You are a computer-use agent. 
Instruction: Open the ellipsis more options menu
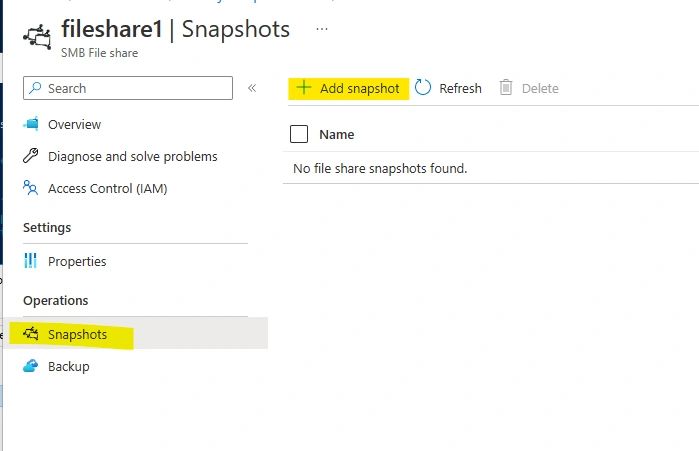pos(322,29)
